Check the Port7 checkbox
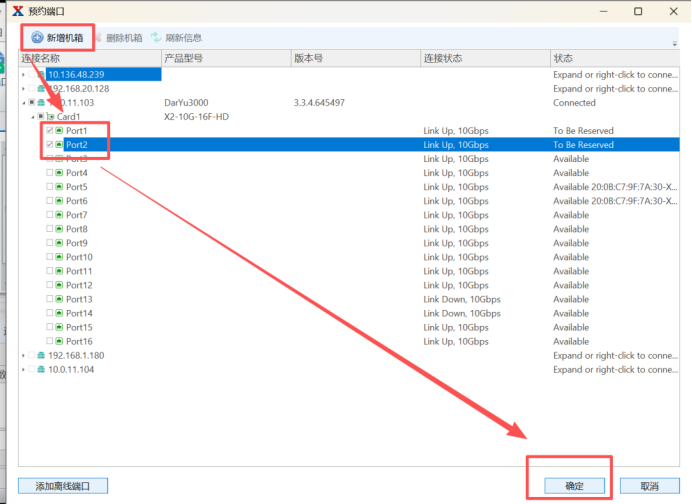 (50, 215)
